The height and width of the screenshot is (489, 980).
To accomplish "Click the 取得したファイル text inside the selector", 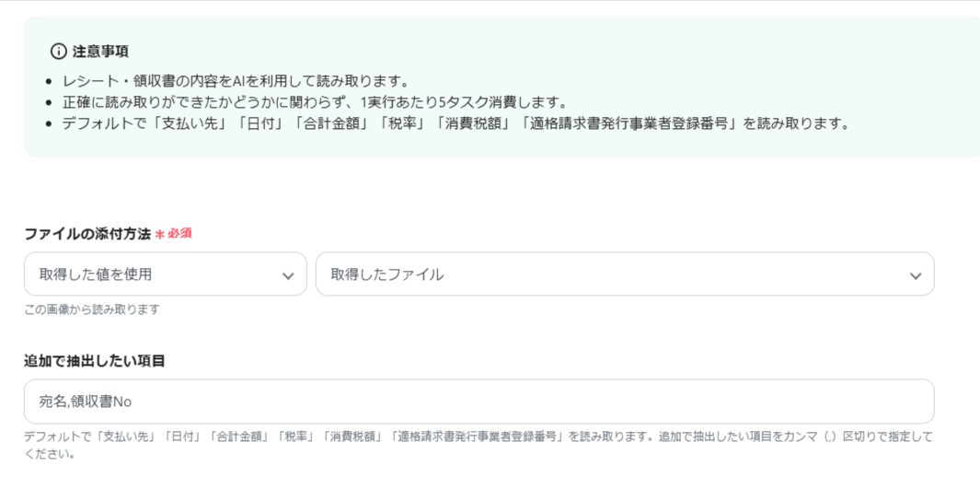I will (386, 274).
